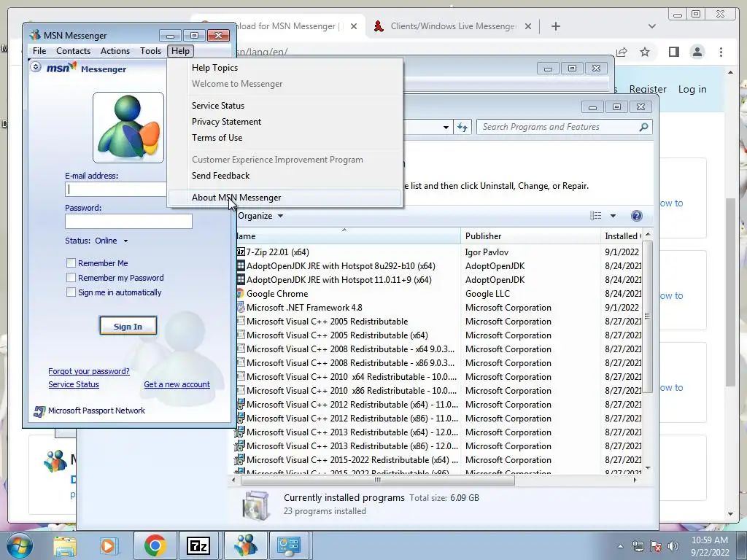Tick the Remember Me checkbox
The height and width of the screenshot is (560, 747).
click(x=71, y=262)
